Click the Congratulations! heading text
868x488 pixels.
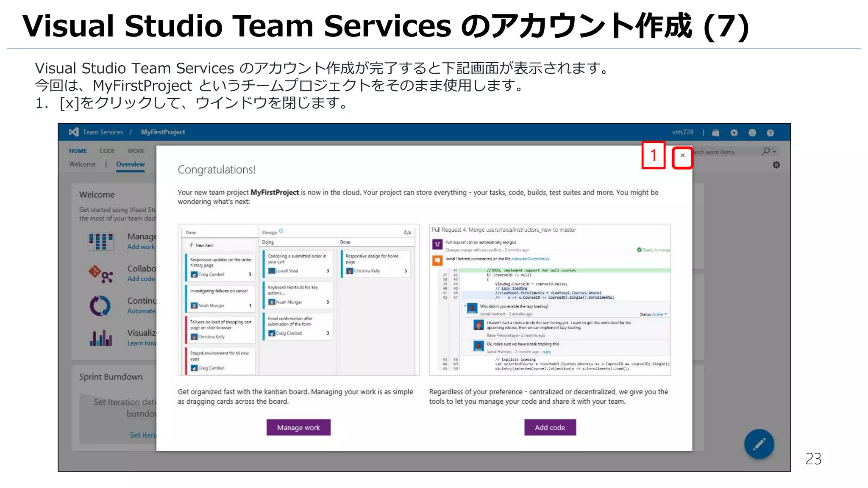pos(217,170)
